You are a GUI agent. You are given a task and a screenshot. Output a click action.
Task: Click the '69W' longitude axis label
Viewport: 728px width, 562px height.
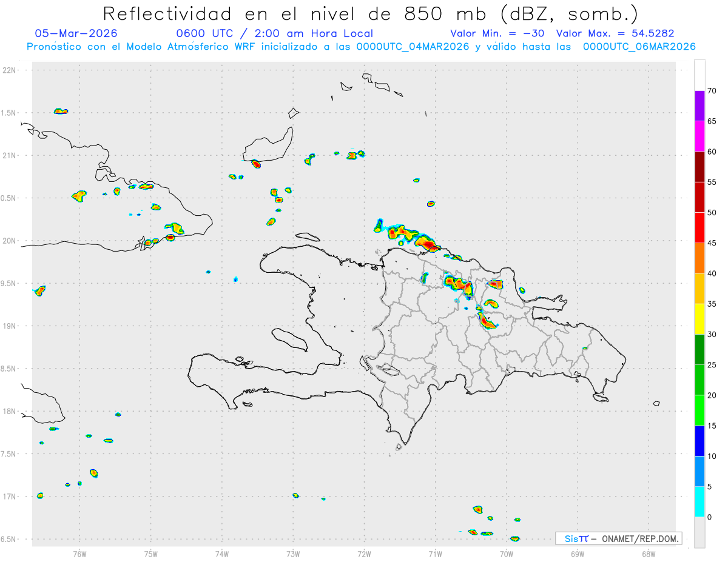578,554
